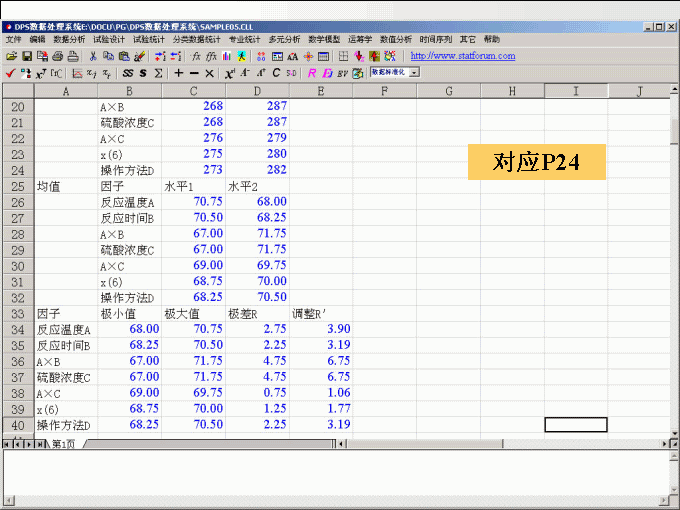This screenshot has height=510, width=680.
Task: Open the 试验统计 menu
Action: [x=149, y=39]
